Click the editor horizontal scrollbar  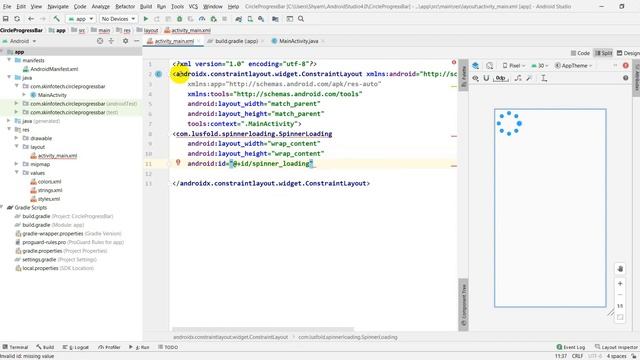[x=263, y=329]
